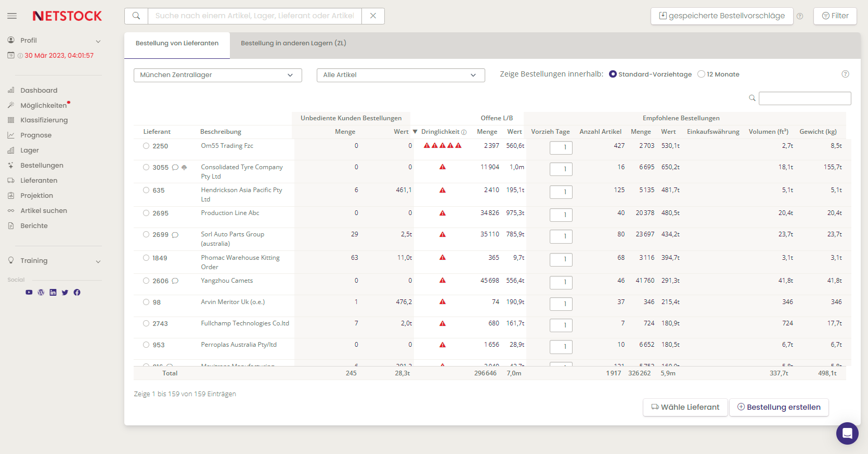Select supplier 2250 radio button
This screenshot has width=868, height=454.
tap(146, 146)
